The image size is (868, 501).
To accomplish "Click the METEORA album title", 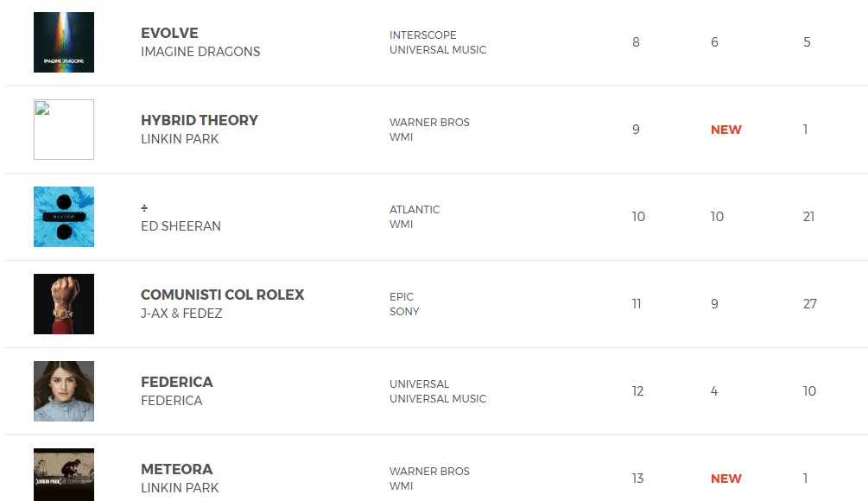I will click(176, 469).
